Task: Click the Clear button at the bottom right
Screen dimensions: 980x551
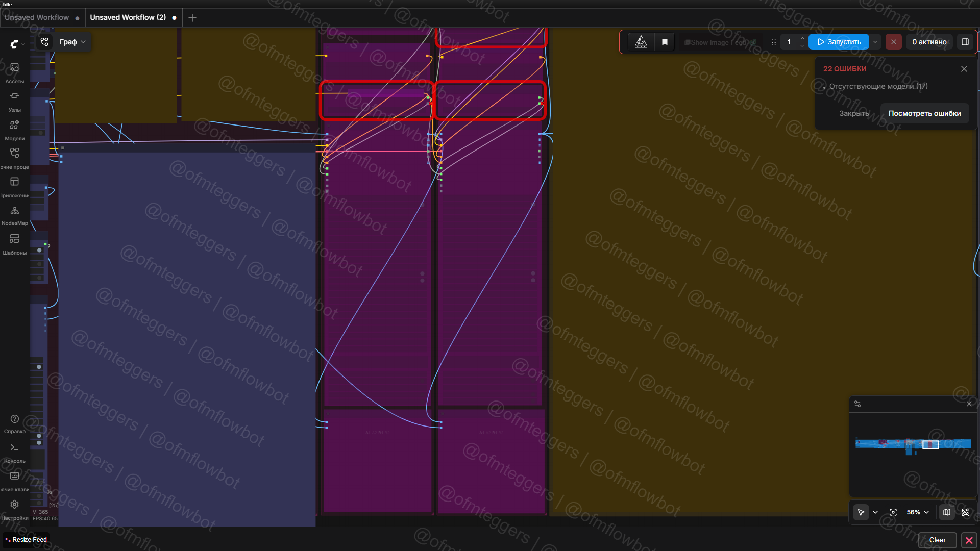Action: [x=937, y=540]
